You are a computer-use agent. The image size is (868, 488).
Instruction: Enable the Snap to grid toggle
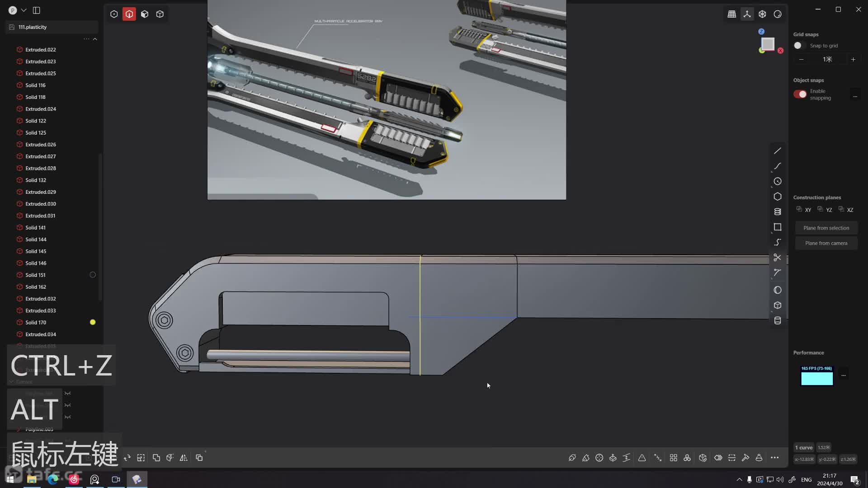pos(799,46)
